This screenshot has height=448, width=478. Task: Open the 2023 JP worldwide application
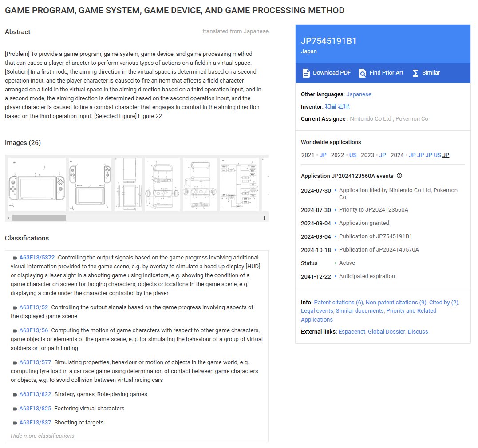(383, 155)
